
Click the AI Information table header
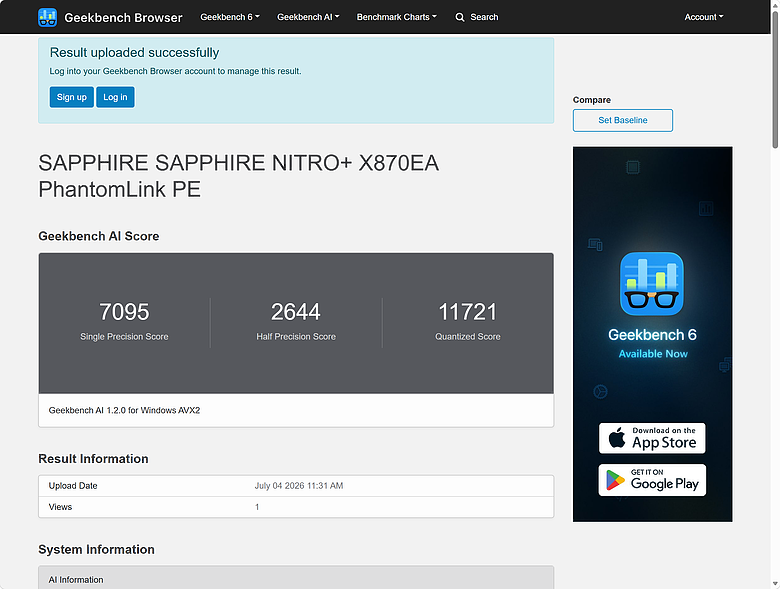click(x=296, y=580)
